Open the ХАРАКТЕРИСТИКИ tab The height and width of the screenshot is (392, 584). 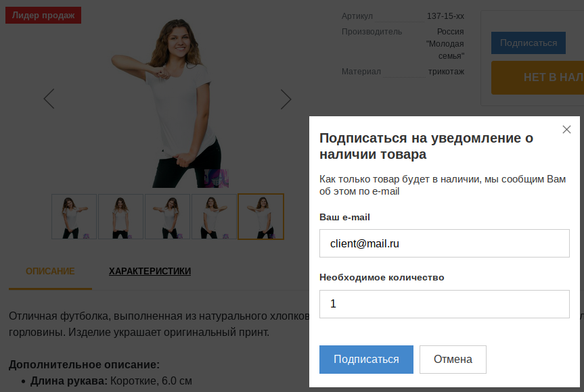(150, 272)
